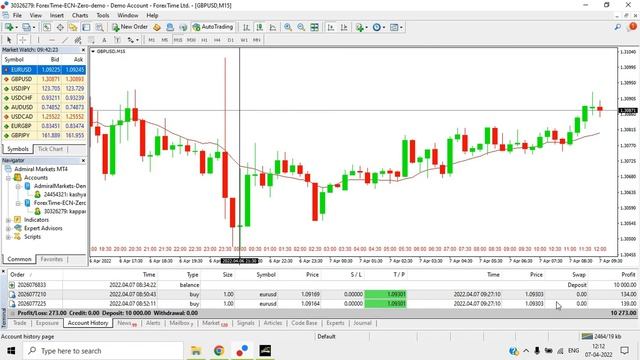Switch to candlestick chart display

tap(259, 27)
